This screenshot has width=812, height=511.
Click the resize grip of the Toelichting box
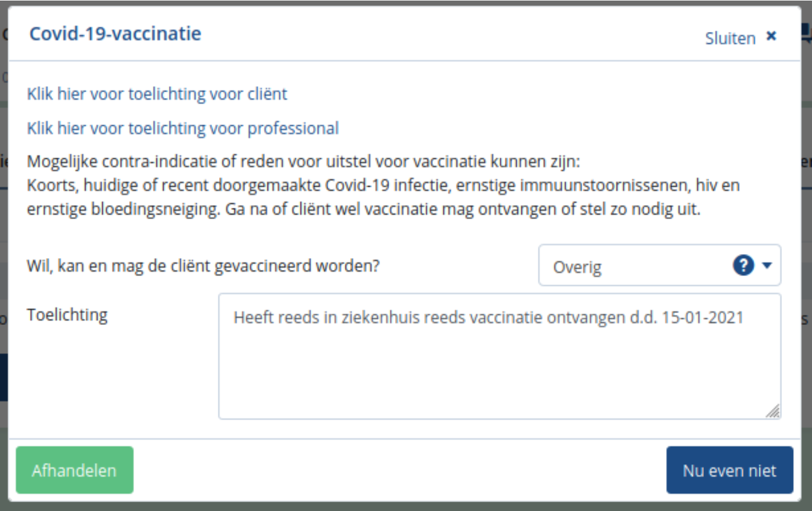(x=772, y=411)
